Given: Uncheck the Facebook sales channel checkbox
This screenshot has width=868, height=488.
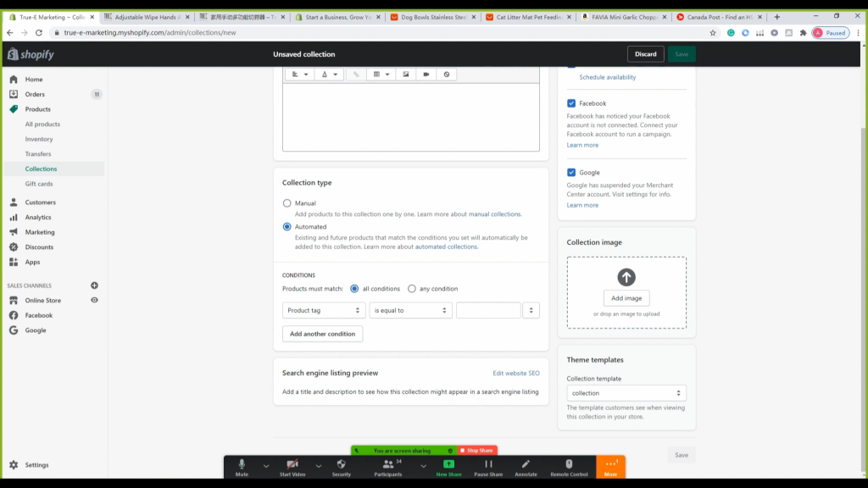Looking at the screenshot, I should [x=571, y=103].
